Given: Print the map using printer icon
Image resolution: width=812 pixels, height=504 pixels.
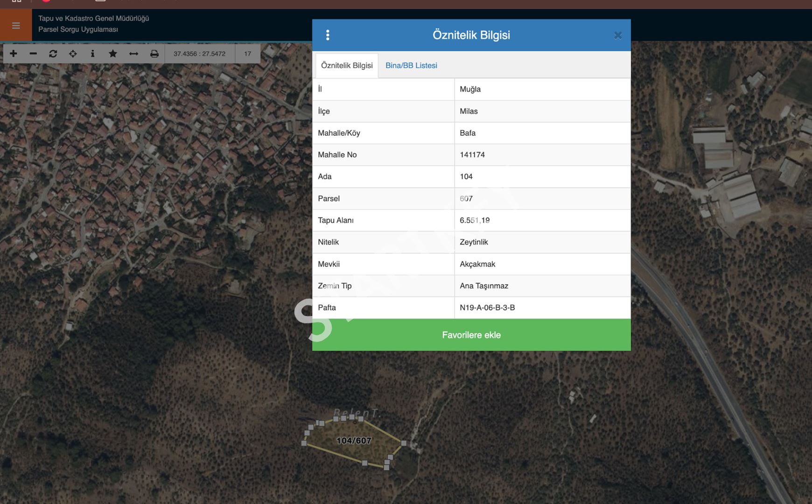Looking at the screenshot, I should pyautogui.click(x=154, y=54).
